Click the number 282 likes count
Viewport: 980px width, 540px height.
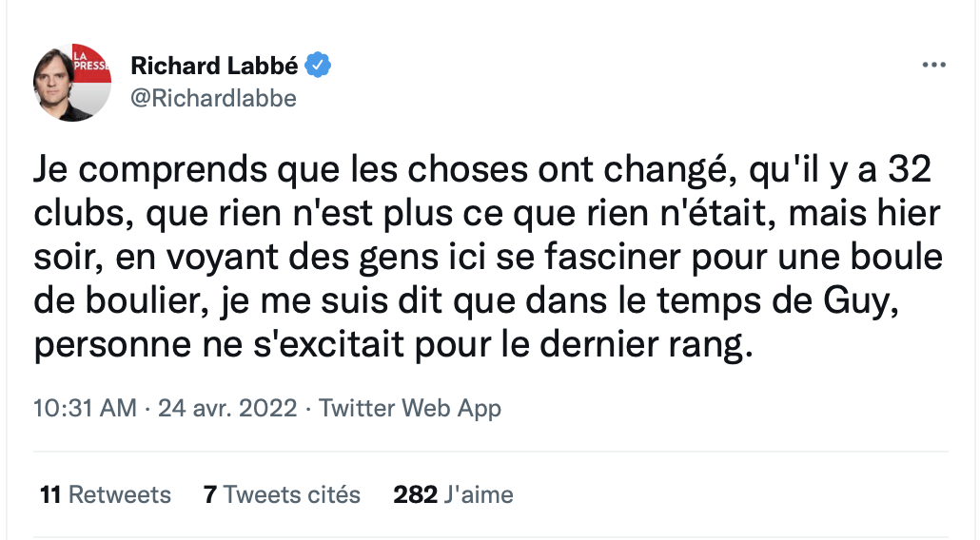[415, 494]
